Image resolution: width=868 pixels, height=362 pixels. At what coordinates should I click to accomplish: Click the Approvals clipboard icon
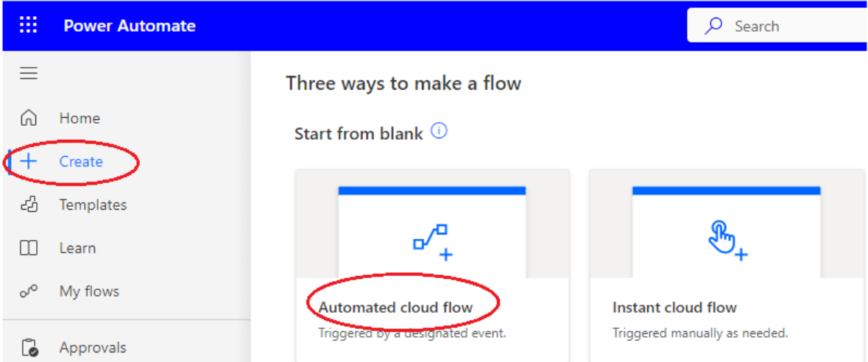pos(29,348)
